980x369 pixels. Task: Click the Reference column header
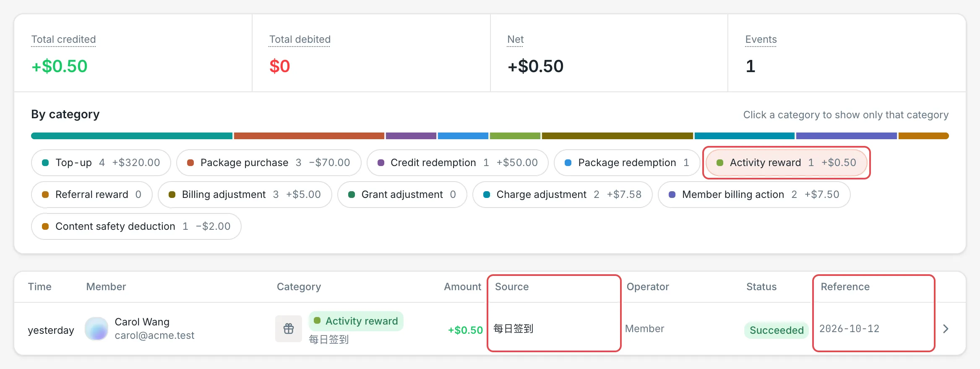(845, 287)
